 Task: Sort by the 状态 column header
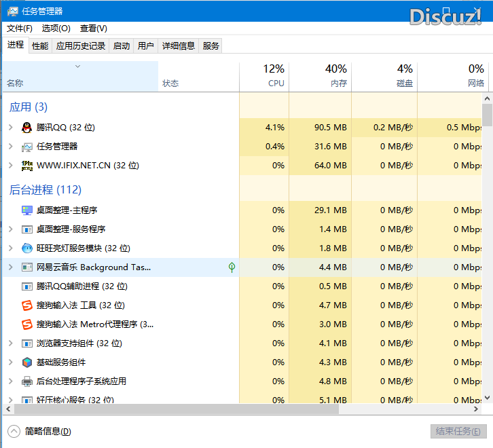click(x=199, y=77)
